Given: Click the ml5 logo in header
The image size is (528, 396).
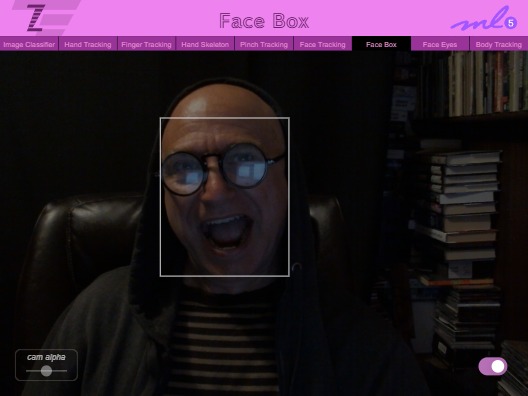Looking at the screenshot, I should click(x=484, y=20).
